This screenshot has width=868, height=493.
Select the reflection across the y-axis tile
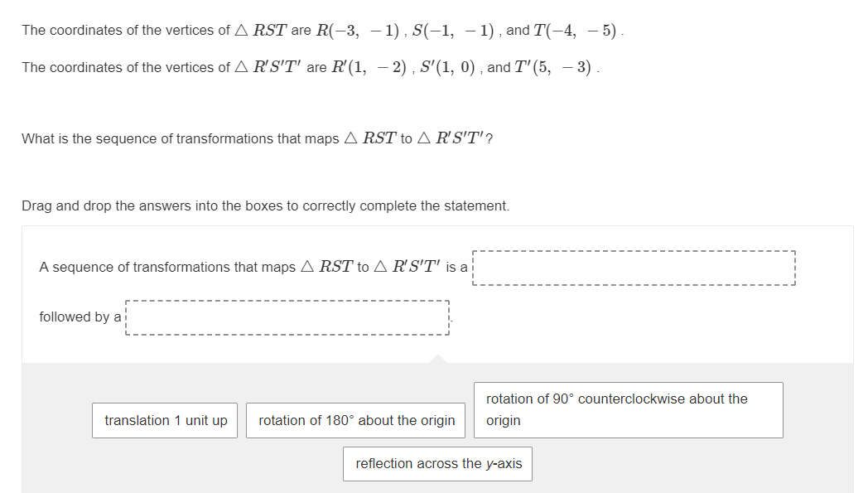[437, 463]
